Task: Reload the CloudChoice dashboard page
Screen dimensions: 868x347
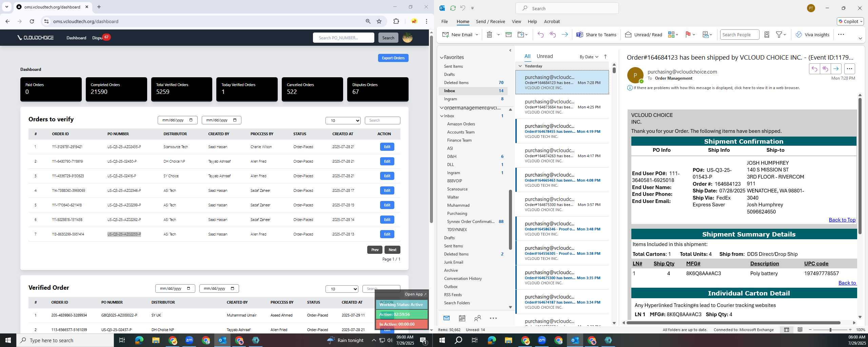Action: tap(32, 21)
